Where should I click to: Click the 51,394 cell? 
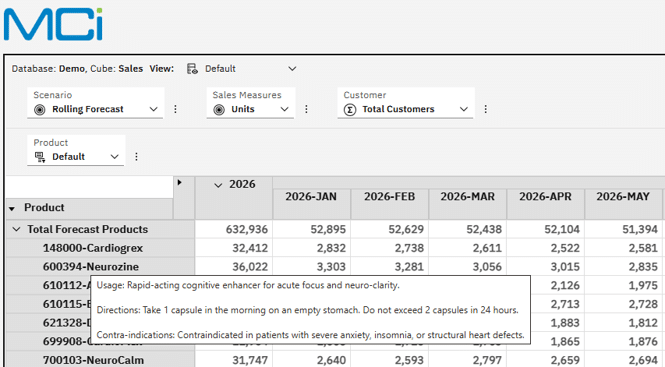tap(624, 229)
